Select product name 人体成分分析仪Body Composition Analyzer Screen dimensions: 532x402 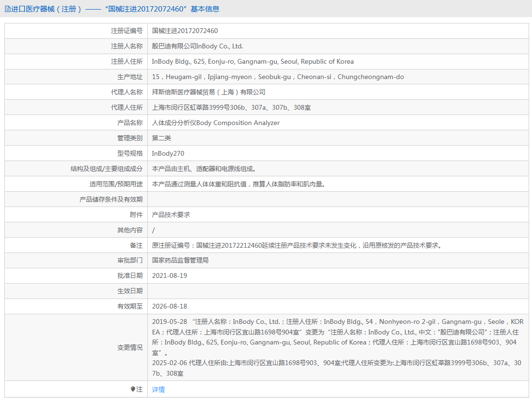216,123
